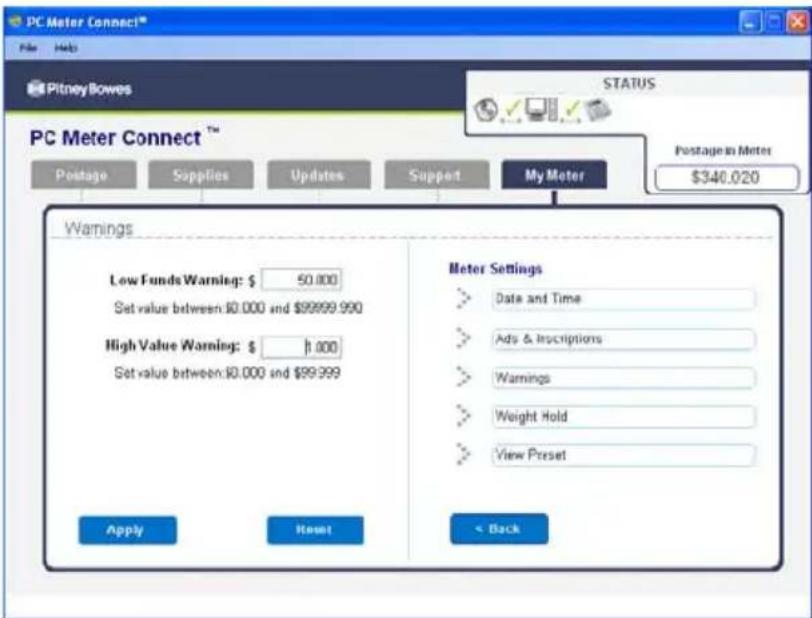This screenshot has height=618, width=812.
Task: Click the PC Meter Connect product title
Action: click(x=124, y=138)
